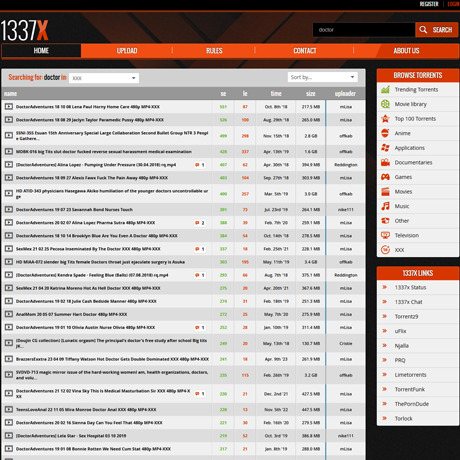Click the Movies clapperboard icon
This screenshot has height=460, width=460.
point(385,191)
